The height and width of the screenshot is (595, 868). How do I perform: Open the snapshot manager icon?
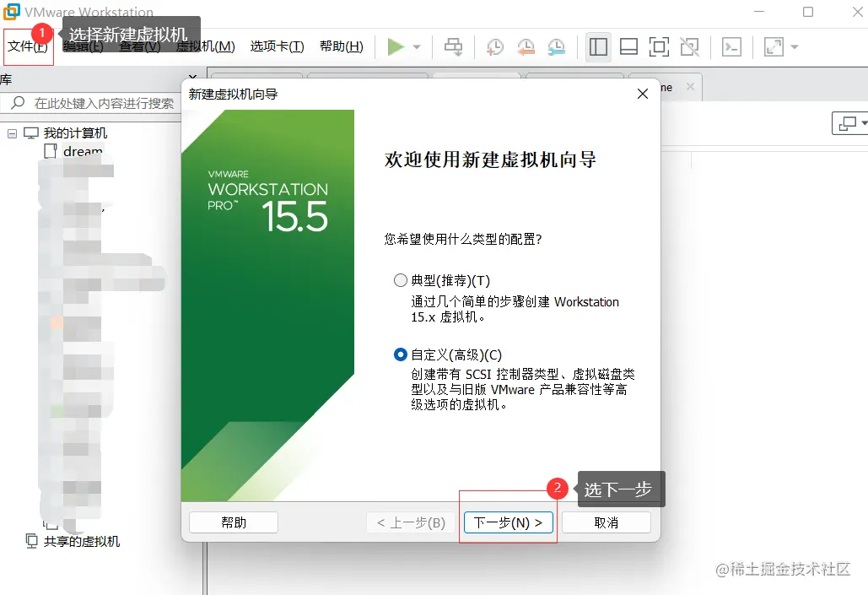click(x=557, y=47)
